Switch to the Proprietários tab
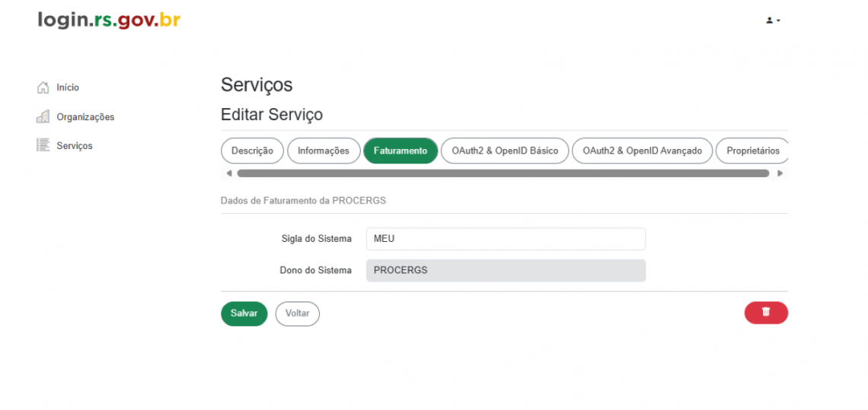 (752, 151)
